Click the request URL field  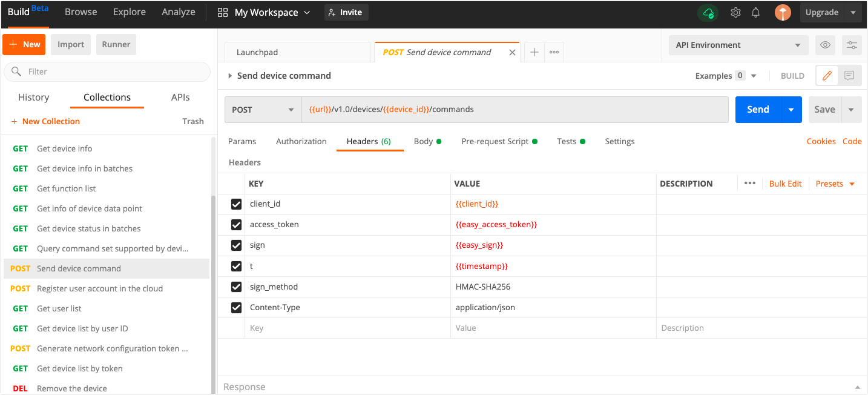515,110
